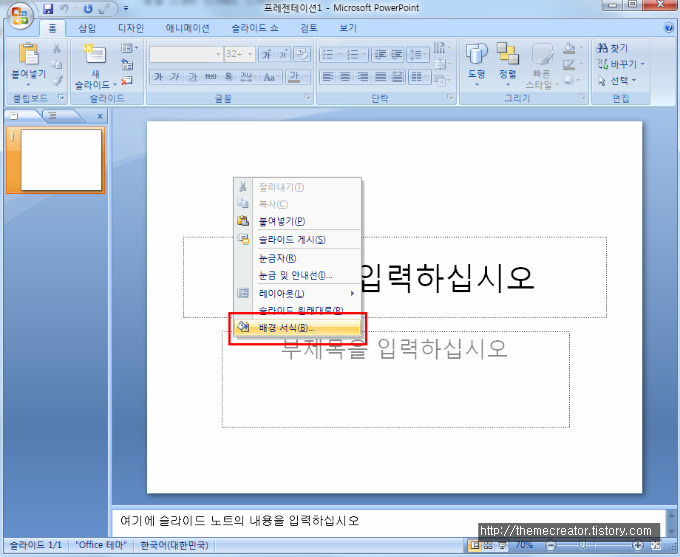
Task: Open the 바꾸기 replace dropdown arrow
Action: click(x=643, y=64)
